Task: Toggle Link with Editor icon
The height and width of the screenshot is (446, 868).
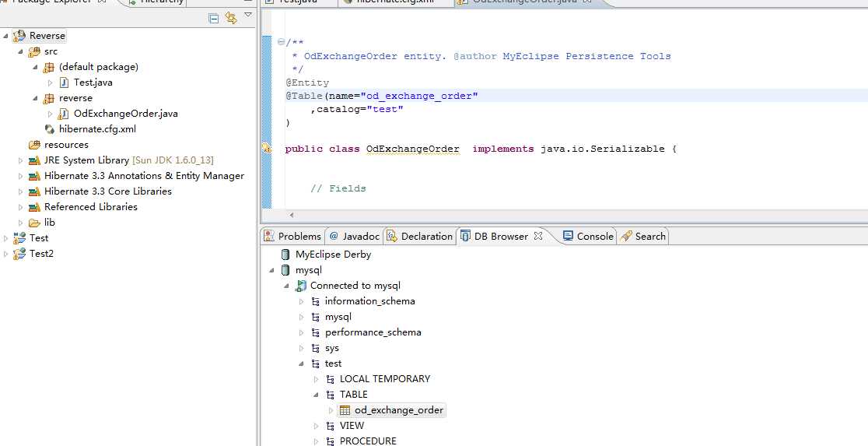Action: coord(231,18)
